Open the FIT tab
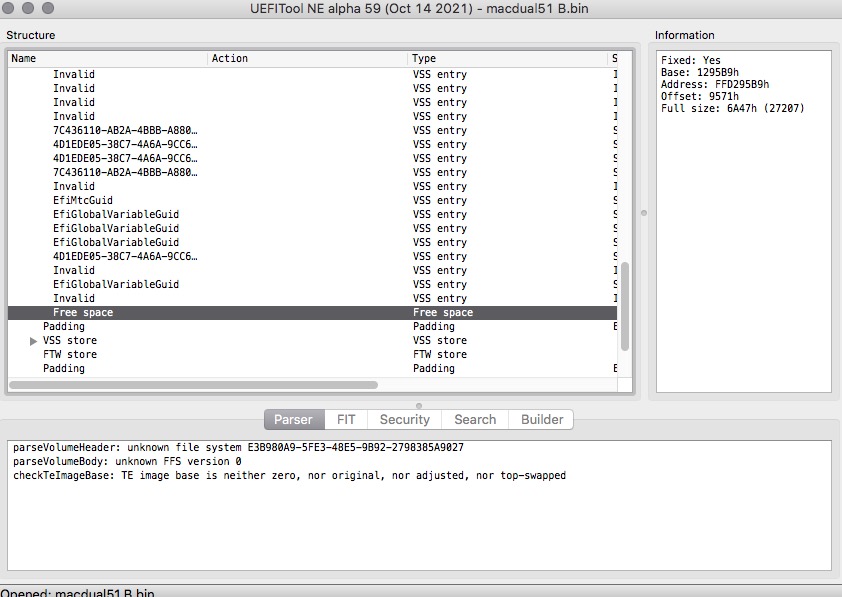Screen dimensions: 842x597 (346, 419)
